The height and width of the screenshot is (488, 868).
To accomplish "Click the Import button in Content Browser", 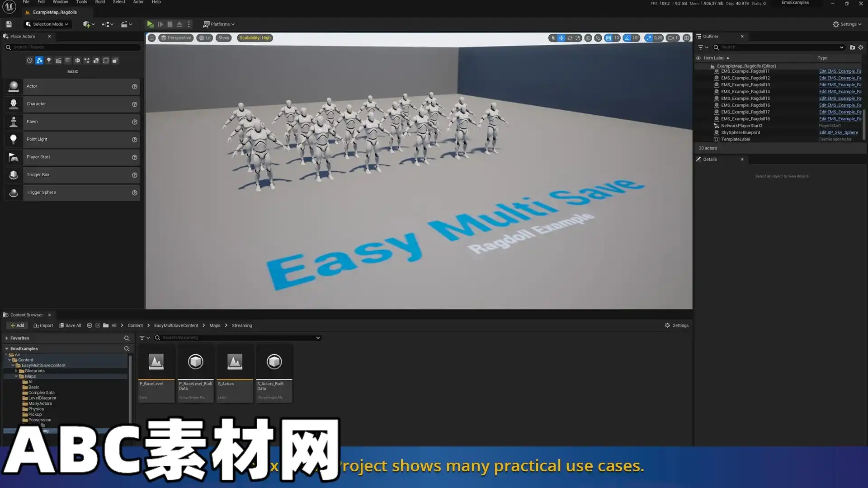I will coord(43,326).
